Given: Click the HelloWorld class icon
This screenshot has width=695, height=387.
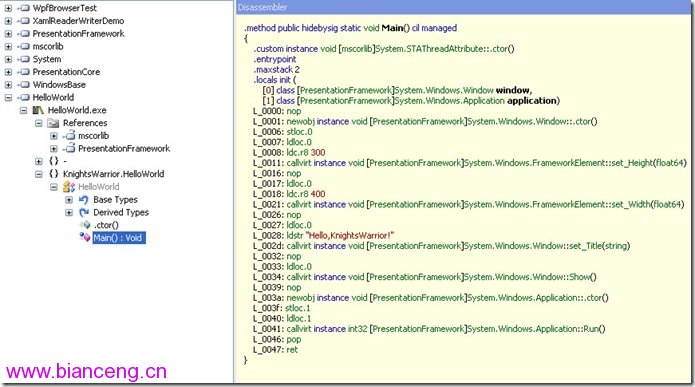Looking at the screenshot, I should tap(69, 187).
